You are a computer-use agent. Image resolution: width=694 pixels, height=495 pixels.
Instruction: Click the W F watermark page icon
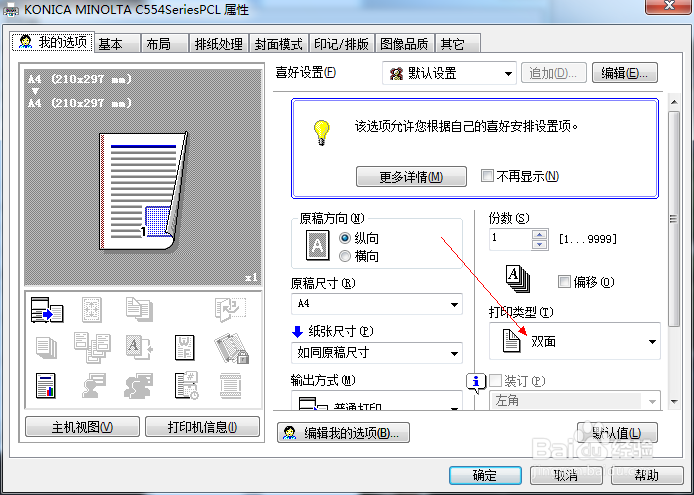[185, 348]
